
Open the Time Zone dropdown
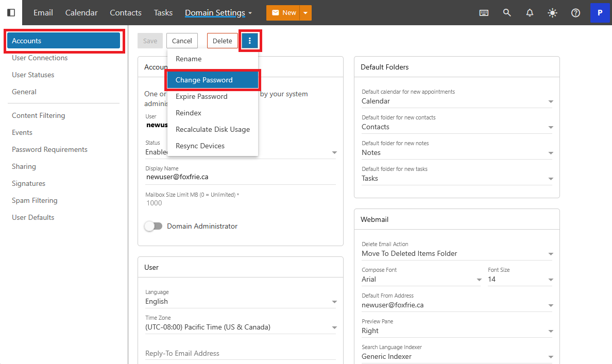[241, 327]
